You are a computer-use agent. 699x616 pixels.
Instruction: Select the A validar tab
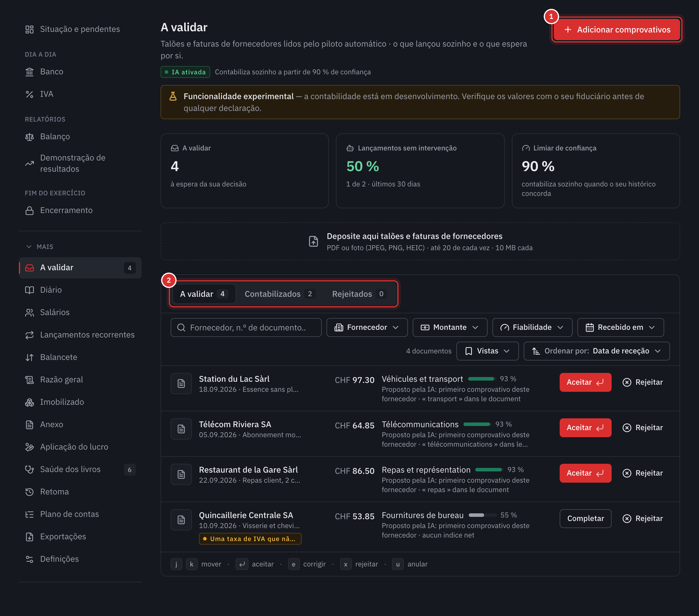[204, 294]
